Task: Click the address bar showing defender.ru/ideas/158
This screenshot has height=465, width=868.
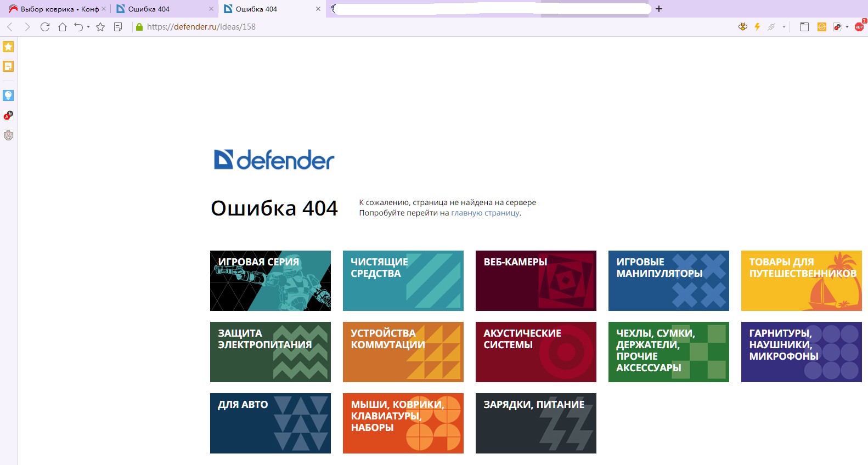Action: point(201,27)
